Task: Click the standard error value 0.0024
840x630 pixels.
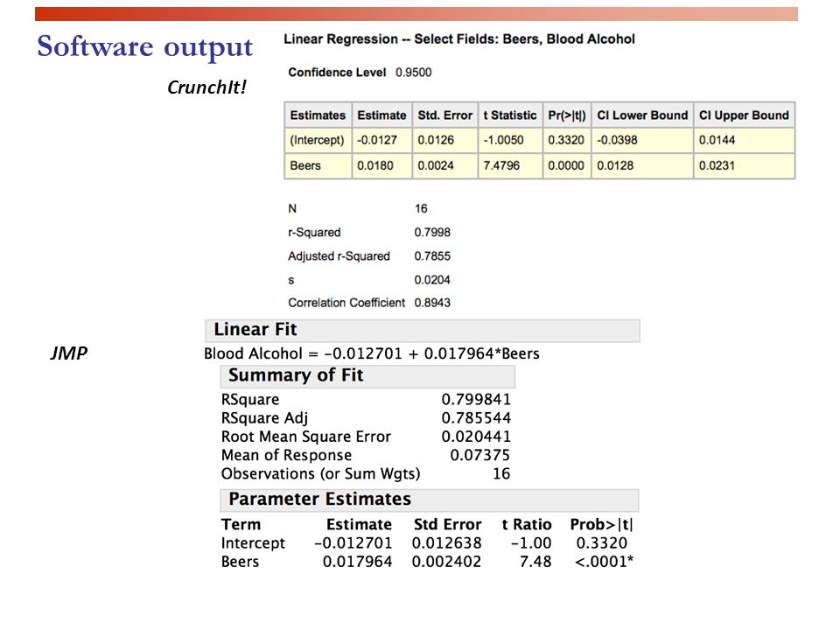Action: pos(436,165)
